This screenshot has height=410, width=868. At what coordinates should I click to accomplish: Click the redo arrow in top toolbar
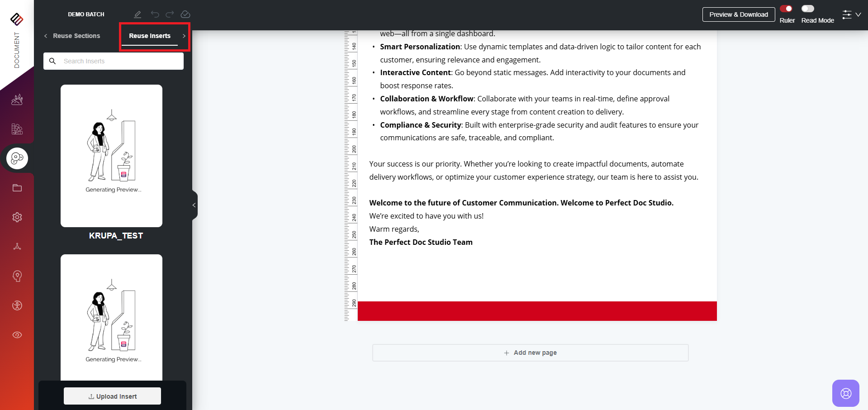click(x=170, y=14)
